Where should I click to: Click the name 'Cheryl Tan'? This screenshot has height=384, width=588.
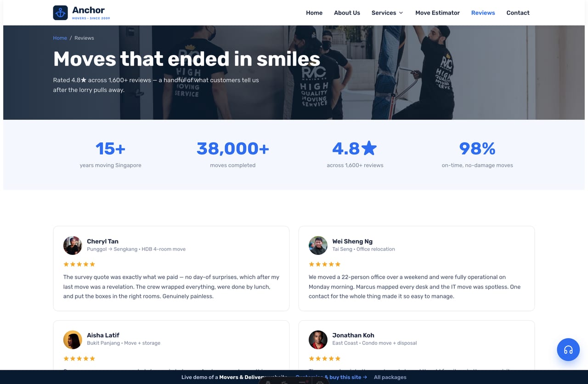tap(102, 241)
